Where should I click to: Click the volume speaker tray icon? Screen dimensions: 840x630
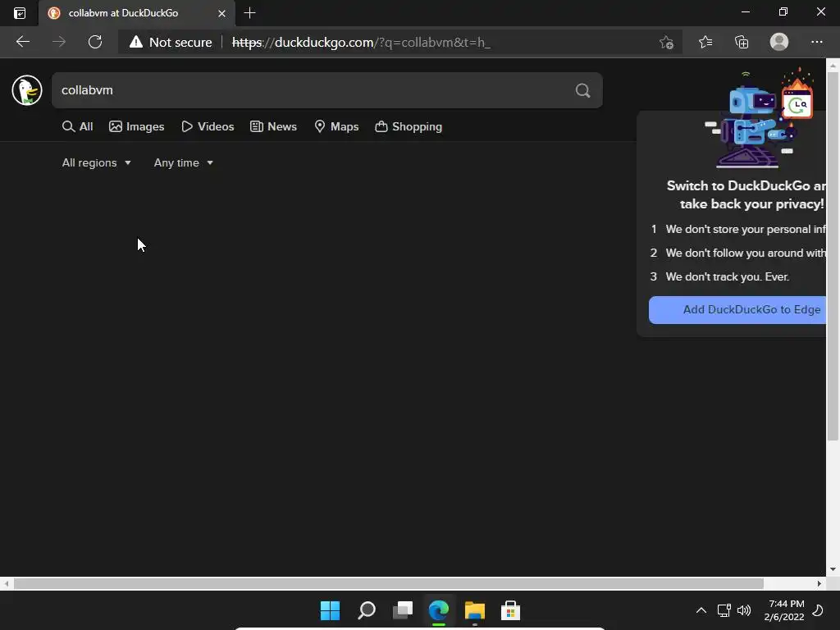tap(744, 610)
